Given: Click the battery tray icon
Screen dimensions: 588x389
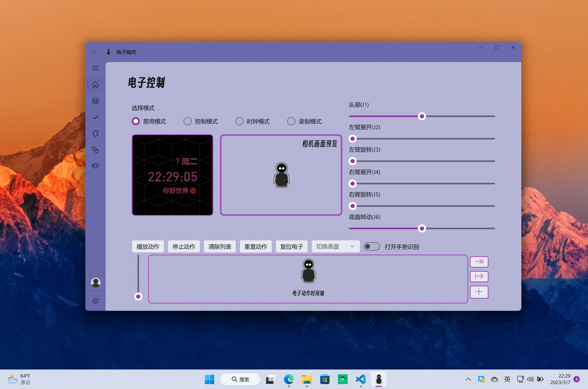Looking at the screenshot, I should 540,379.
